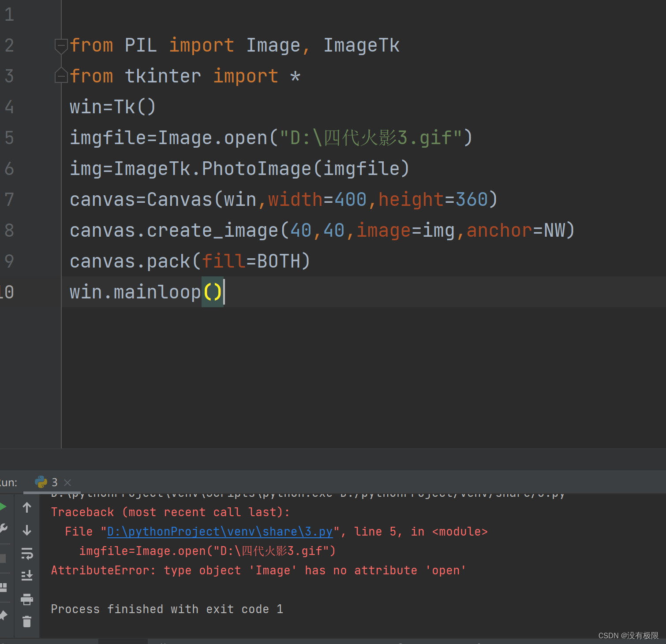Clear the console with trash icon
666x644 pixels.
tap(27, 622)
